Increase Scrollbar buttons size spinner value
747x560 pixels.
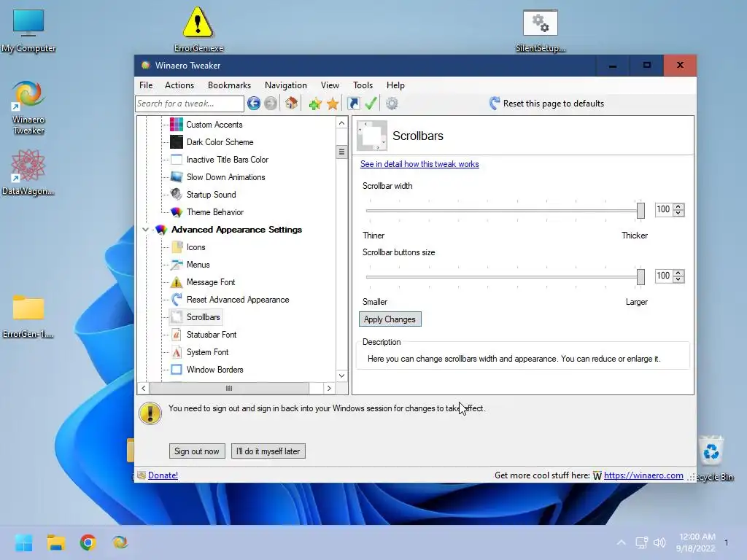pyautogui.click(x=678, y=273)
